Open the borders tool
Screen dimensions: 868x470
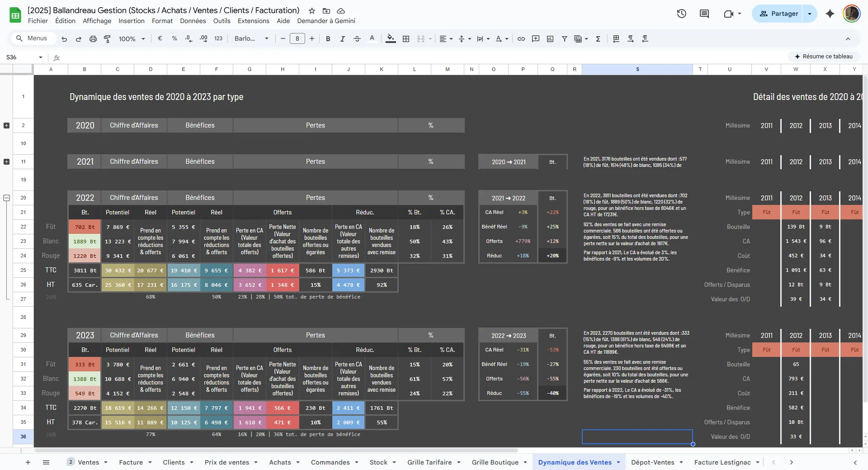click(x=406, y=39)
